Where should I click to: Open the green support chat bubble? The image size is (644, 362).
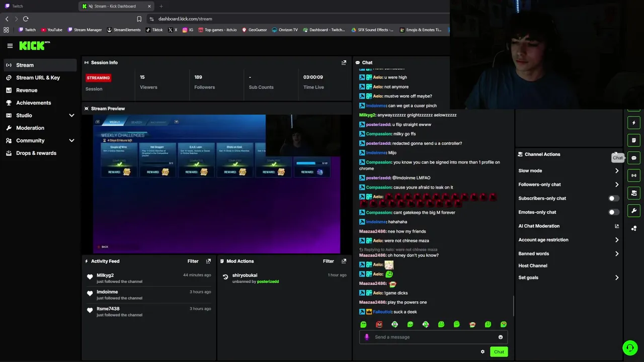coord(630,347)
